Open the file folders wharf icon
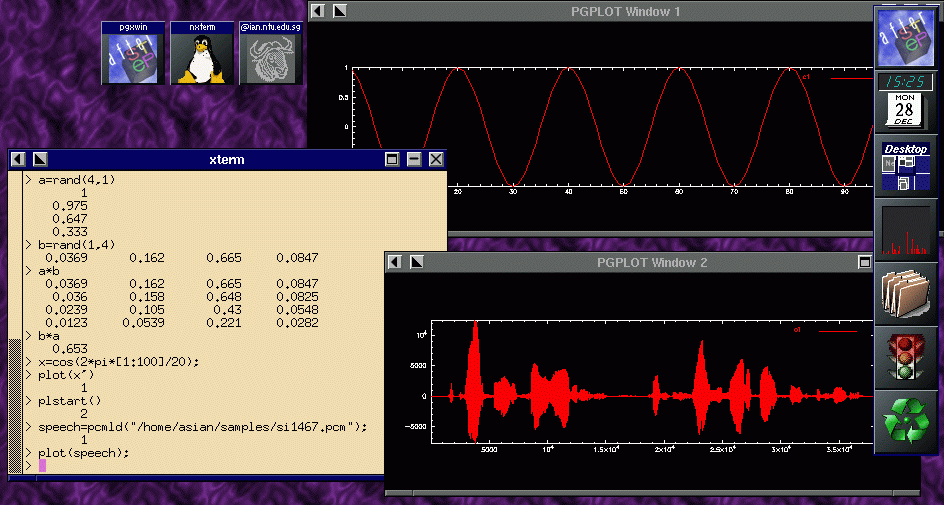Image resolution: width=944 pixels, height=505 pixels. (905, 293)
